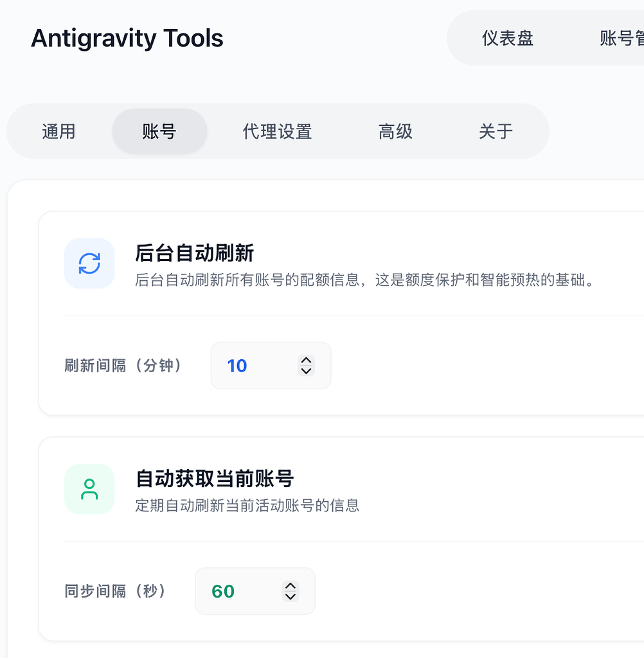Switch to the 通用 settings tab
This screenshot has height=658, width=644.
tap(58, 131)
